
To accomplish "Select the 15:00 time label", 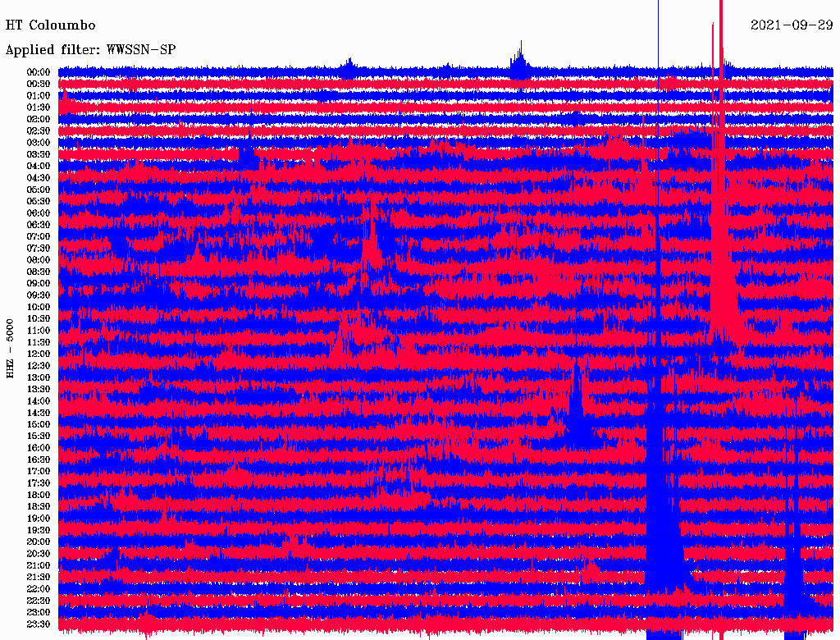I will (x=39, y=424).
